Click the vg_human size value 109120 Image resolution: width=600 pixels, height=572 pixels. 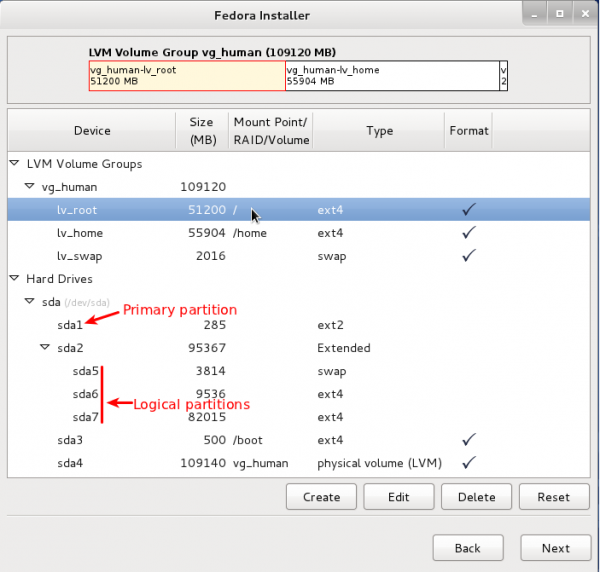coord(203,187)
